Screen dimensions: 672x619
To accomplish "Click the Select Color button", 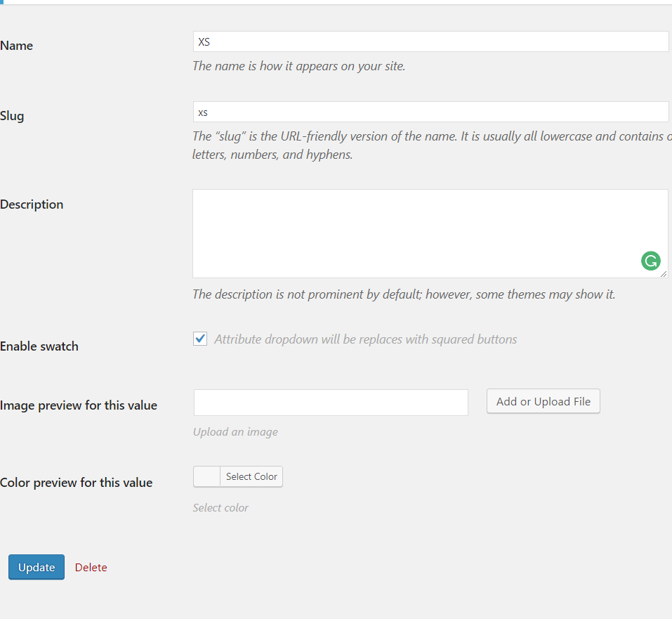I will click(251, 476).
